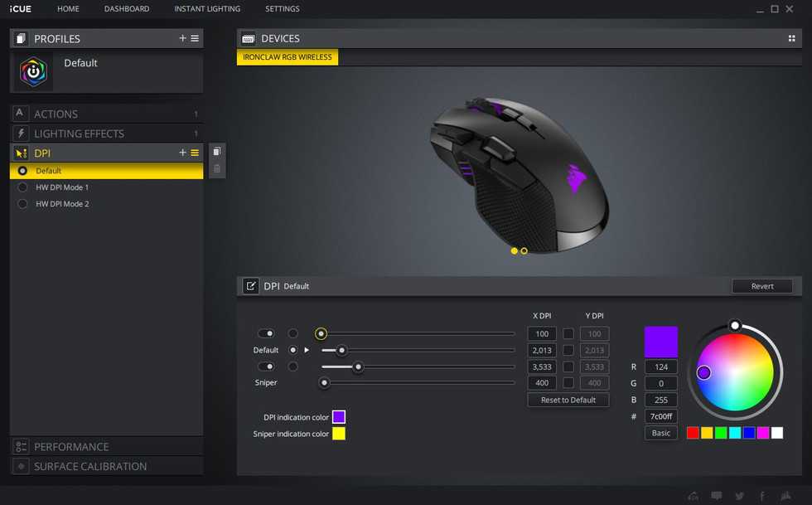Click the R value field 124

pos(661,367)
